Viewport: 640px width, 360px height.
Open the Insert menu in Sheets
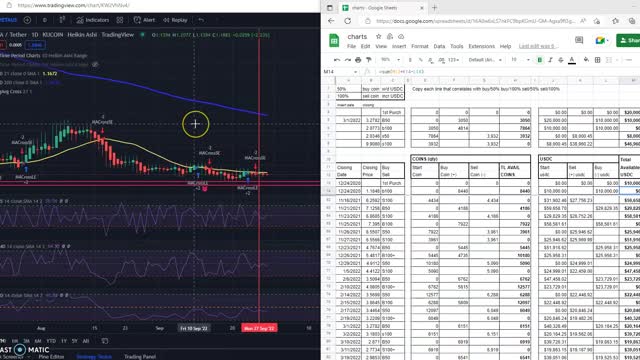[x=399, y=46]
